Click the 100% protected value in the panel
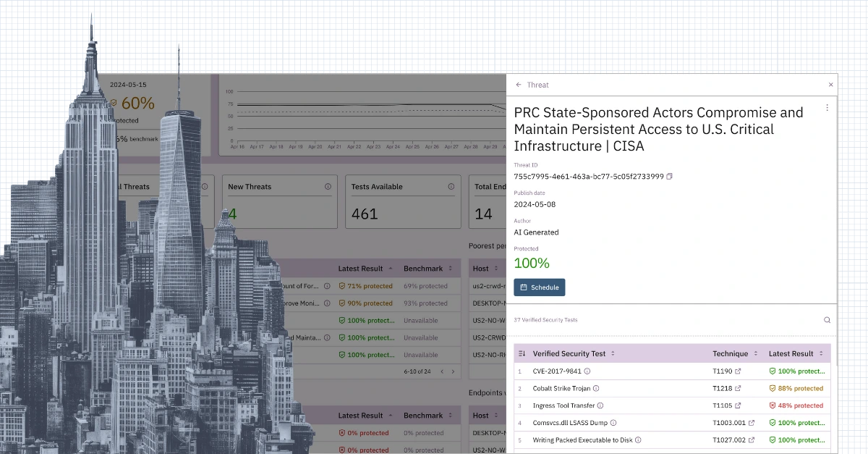 point(532,263)
